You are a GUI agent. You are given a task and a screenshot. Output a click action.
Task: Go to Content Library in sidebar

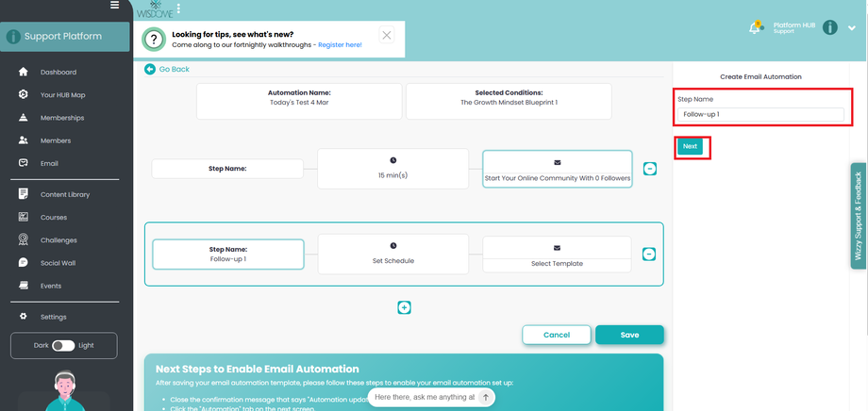point(65,194)
